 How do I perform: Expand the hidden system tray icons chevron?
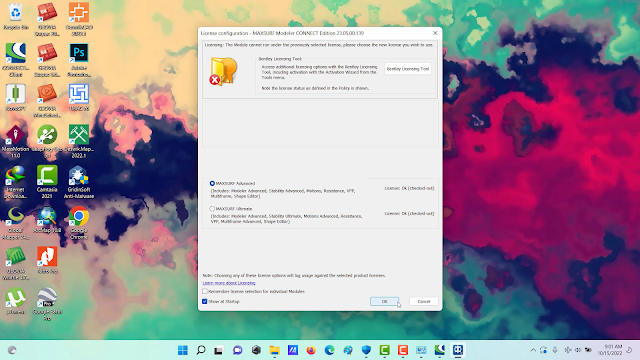click(533, 350)
